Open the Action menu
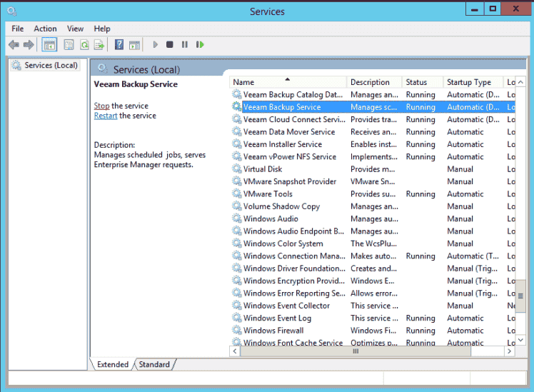The width and height of the screenshot is (534, 392). (x=45, y=29)
